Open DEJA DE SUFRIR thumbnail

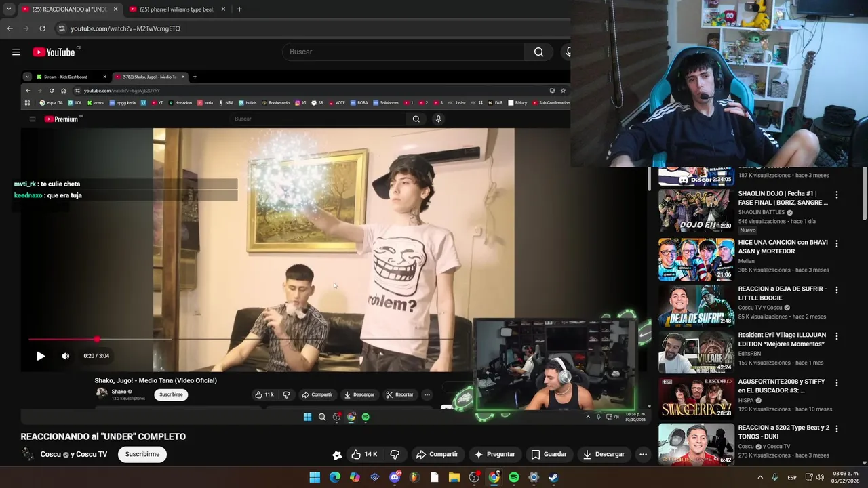click(696, 306)
